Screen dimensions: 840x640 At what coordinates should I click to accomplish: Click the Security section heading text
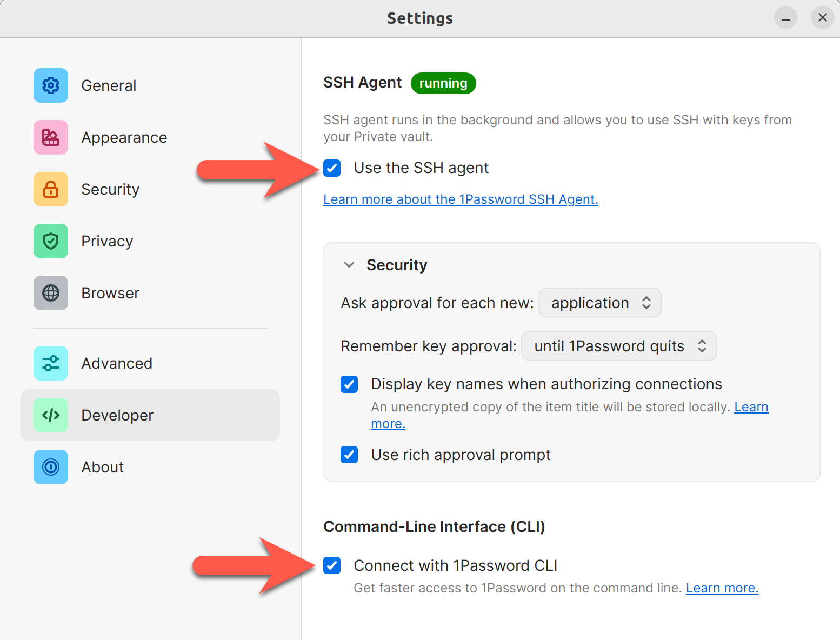397,265
